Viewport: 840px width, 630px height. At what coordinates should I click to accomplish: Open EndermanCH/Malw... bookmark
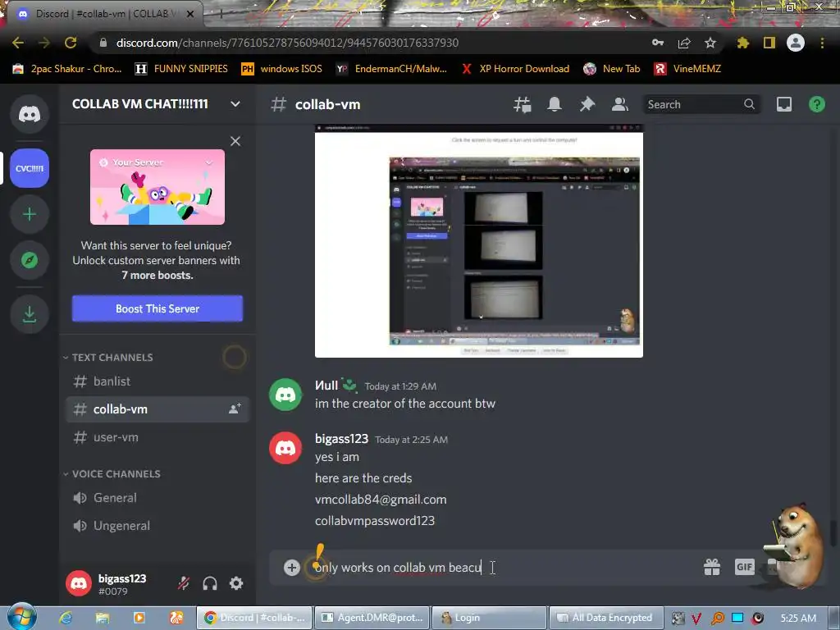(x=391, y=69)
